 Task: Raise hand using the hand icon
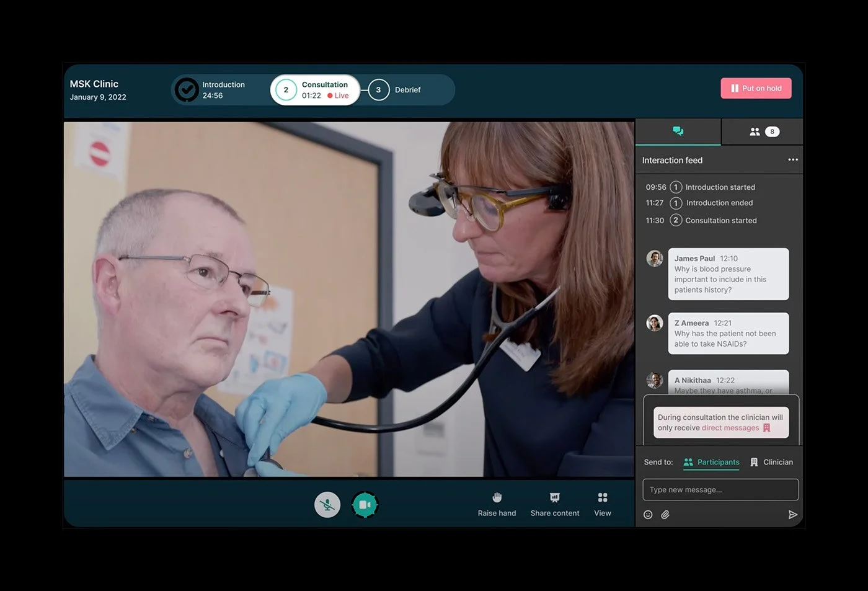(497, 504)
